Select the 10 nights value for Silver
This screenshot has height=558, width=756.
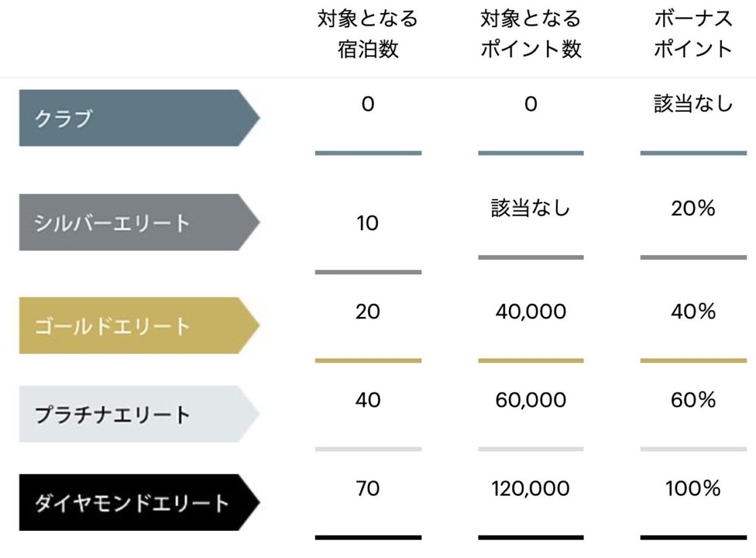[368, 223]
